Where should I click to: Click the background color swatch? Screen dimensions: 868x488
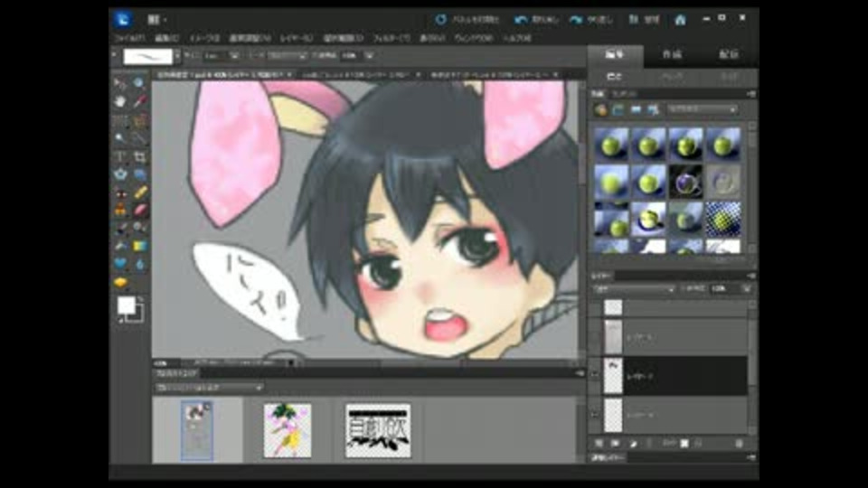pyautogui.click(x=137, y=316)
